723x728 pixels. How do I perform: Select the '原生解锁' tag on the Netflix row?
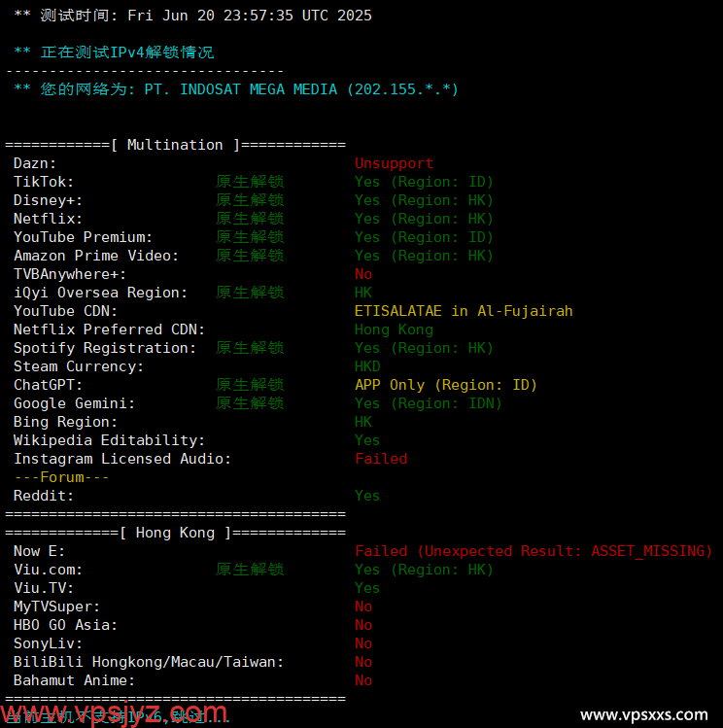pyautogui.click(x=250, y=219)
